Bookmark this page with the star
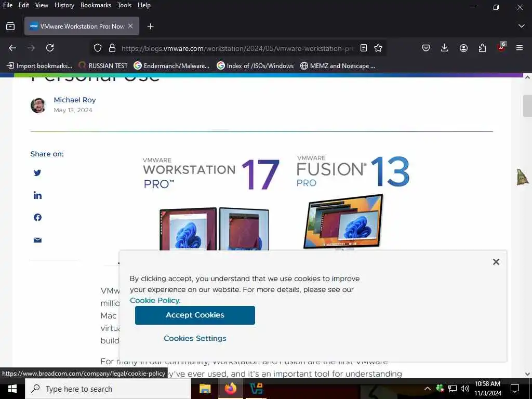This screenshot has height=399, width=532. pos(378,48)
